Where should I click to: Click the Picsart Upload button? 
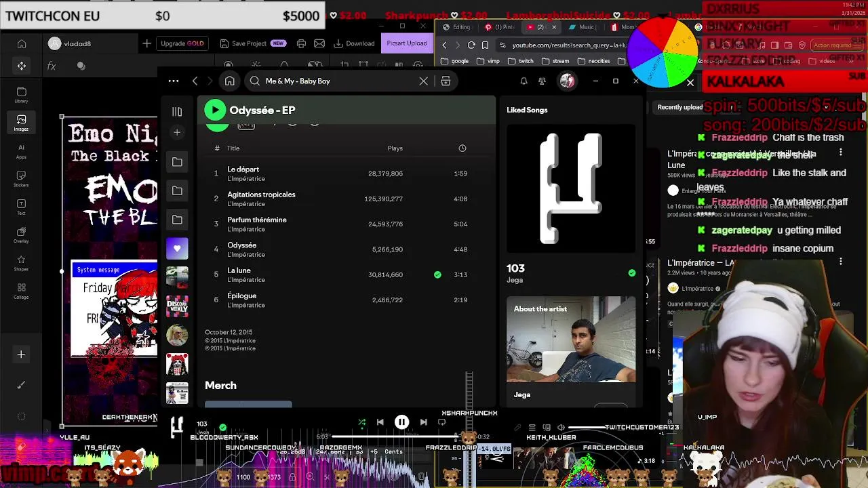(407, 43)
